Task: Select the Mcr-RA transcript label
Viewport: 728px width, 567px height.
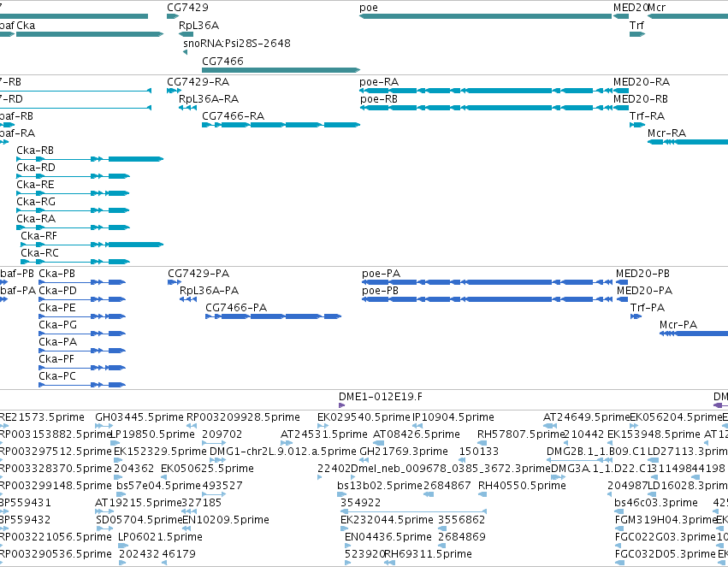Action: point(666,133)
